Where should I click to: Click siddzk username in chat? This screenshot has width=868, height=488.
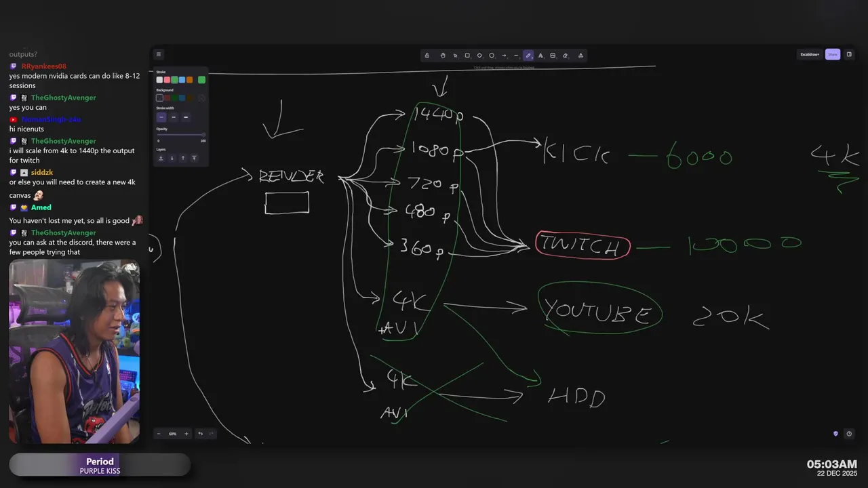tap(42, 172)
